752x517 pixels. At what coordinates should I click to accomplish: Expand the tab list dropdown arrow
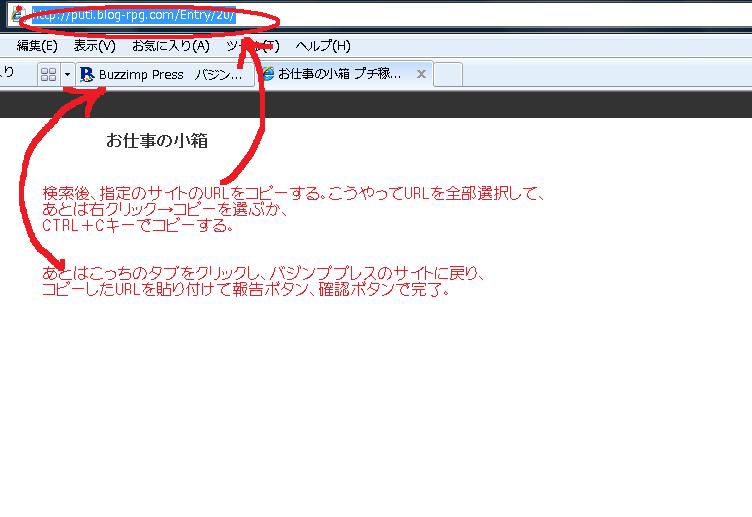coord(67,74)
